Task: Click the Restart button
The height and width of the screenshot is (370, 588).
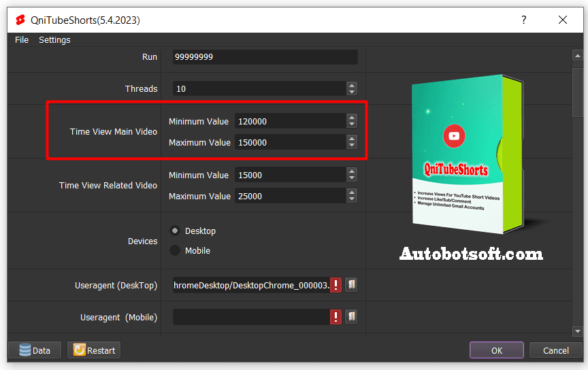Action: click(94, 350)
